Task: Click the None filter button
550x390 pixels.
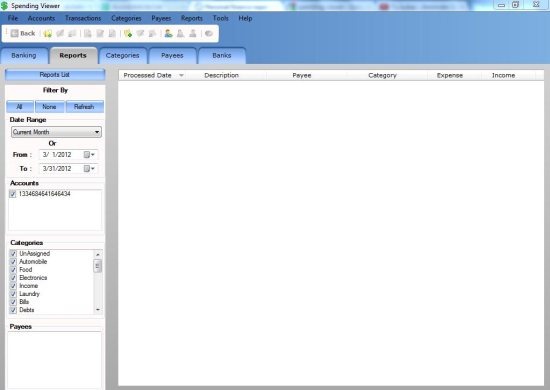Action: coord(49,107)
